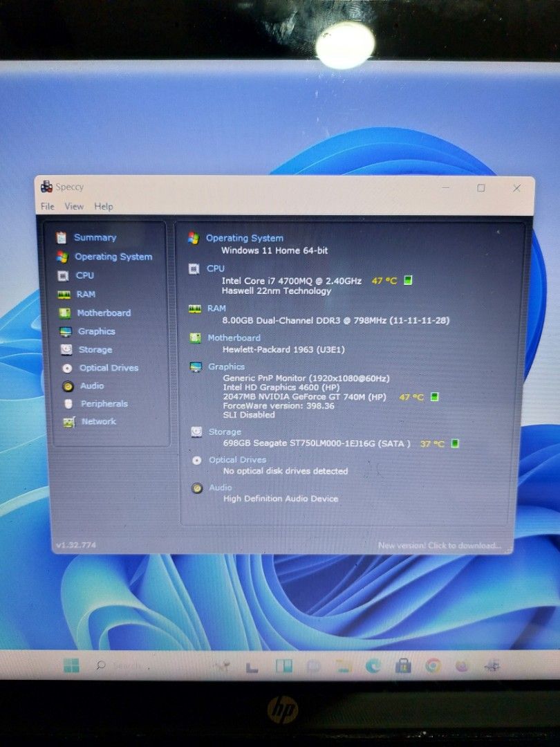The image size is (560, 747).
Task: Open the Summary section in sidebar
Action: (95, 237)
